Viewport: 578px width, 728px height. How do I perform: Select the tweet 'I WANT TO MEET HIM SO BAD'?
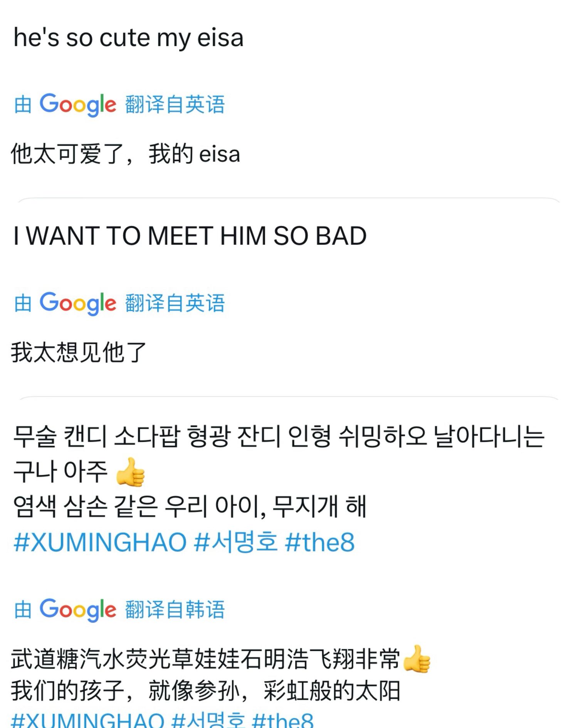pyautogui.click(x=190, y=236)
